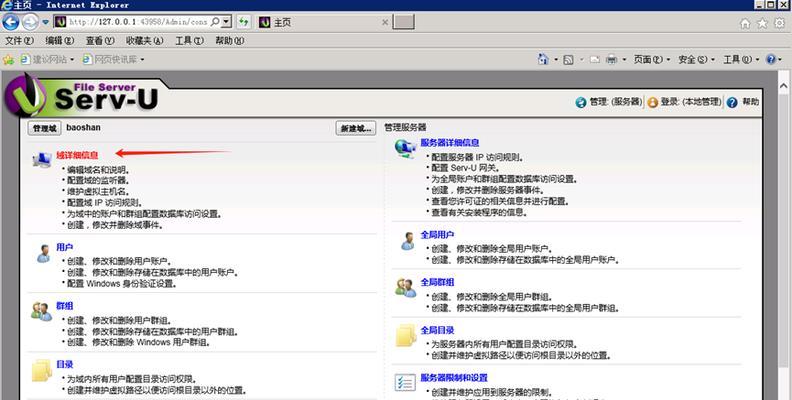The image size is (792, 400).
Task: Open a new blank tab
Action: coord(404,22)
